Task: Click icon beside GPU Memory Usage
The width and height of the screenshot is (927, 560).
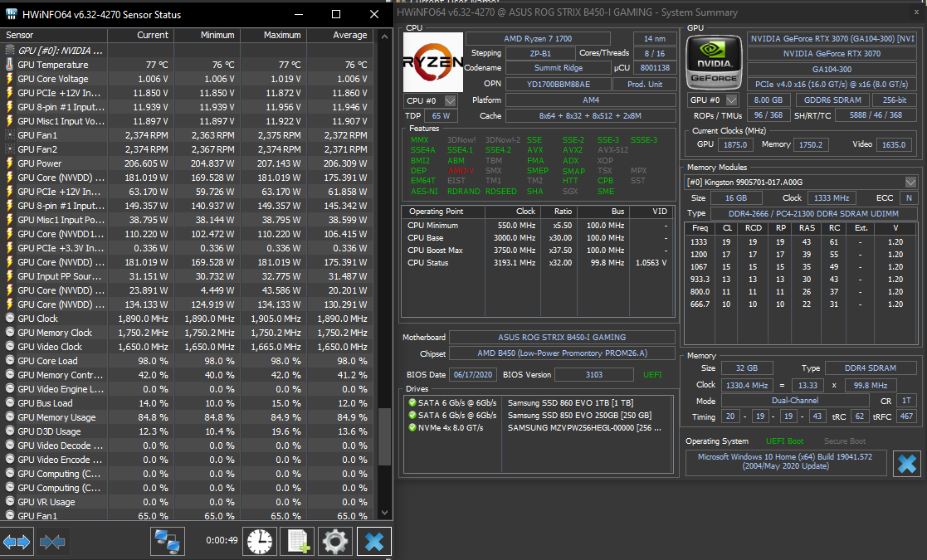Action: (x=9, y=416)
